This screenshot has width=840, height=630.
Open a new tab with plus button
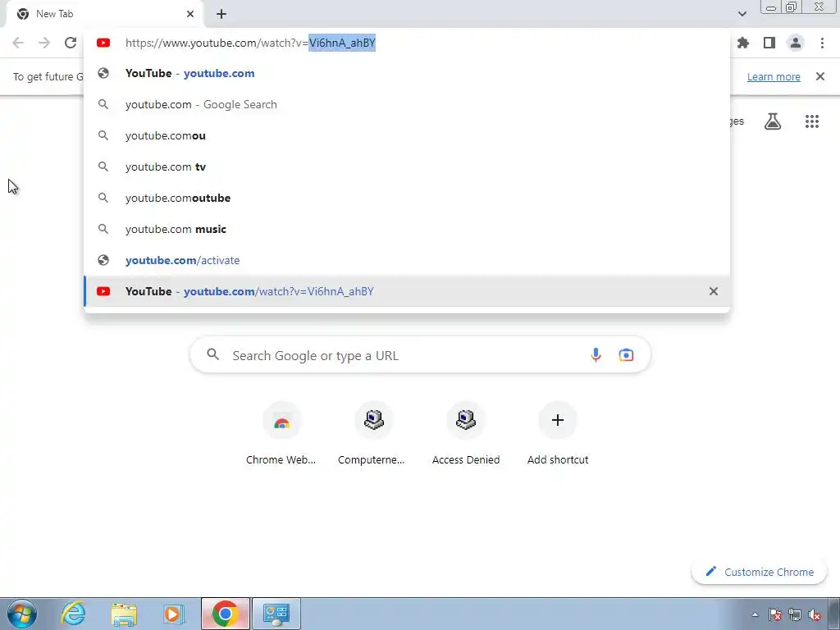pyautogui.click(x=221, y=14)
